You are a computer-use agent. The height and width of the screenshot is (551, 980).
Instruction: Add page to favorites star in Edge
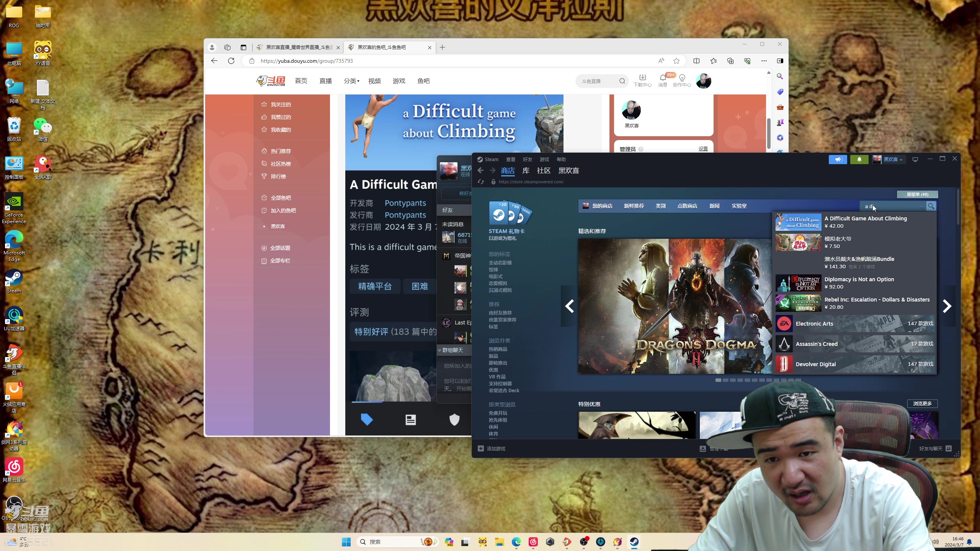tap(676, 61)
